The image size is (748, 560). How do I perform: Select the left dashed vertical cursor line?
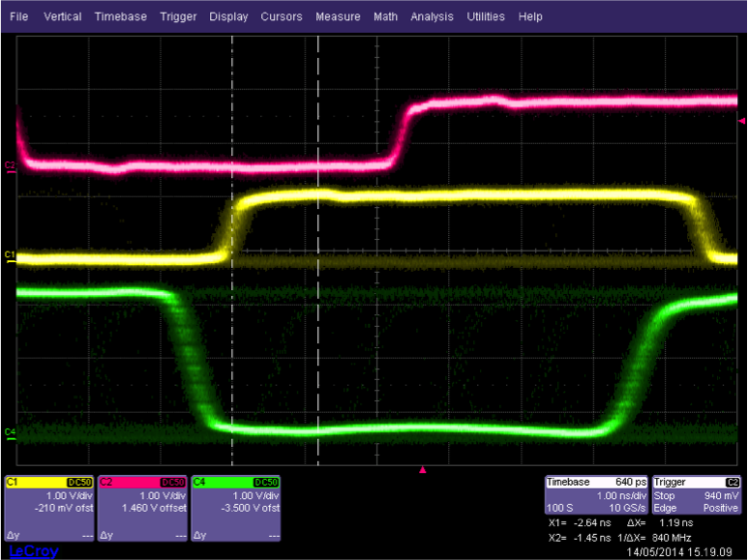coord(232,339)
